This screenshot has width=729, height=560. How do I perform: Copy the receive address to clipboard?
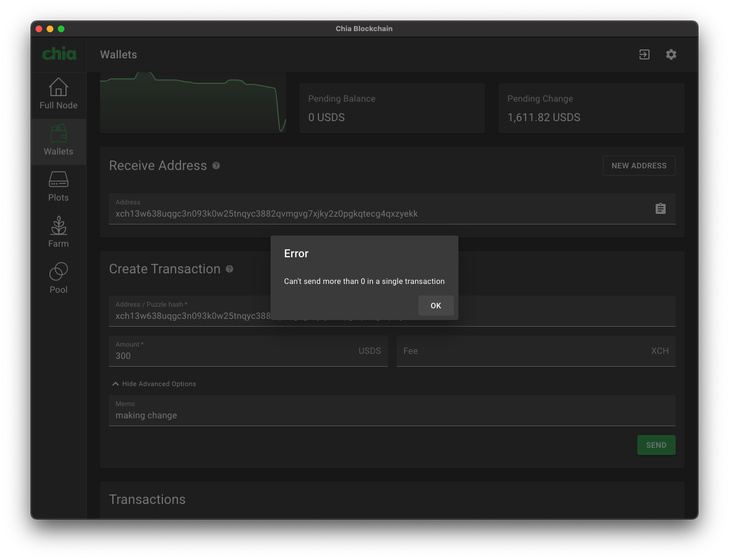click(660, 208)
